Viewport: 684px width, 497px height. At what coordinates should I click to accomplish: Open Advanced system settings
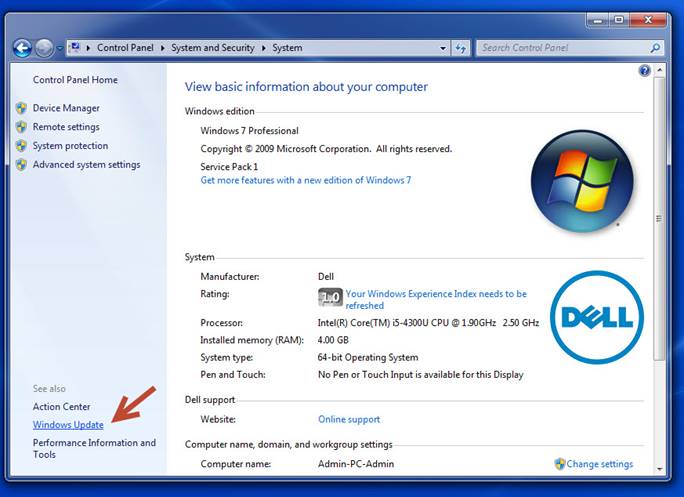86,165
